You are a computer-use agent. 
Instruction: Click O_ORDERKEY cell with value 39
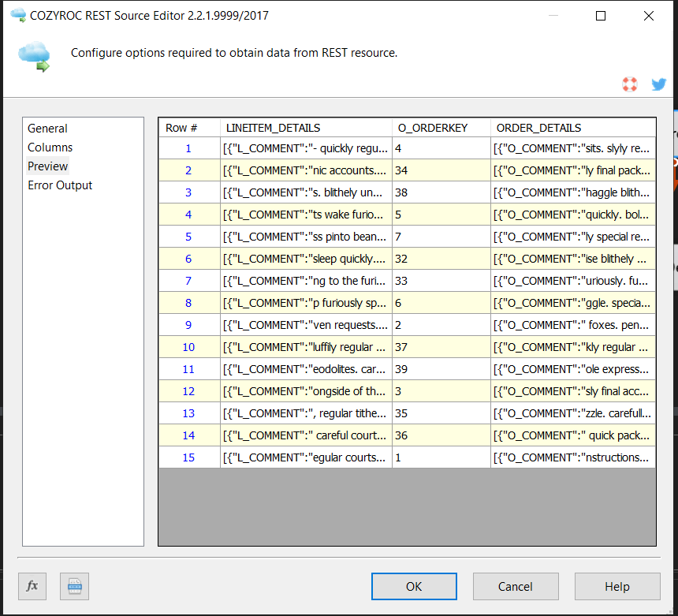[441, 369]
